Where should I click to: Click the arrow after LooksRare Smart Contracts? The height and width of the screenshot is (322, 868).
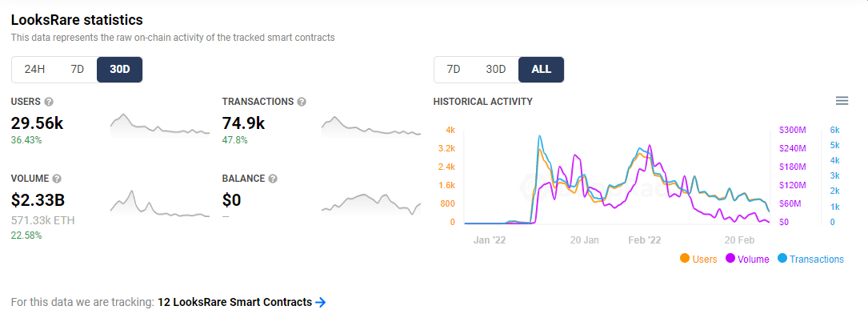click(321, 302)
